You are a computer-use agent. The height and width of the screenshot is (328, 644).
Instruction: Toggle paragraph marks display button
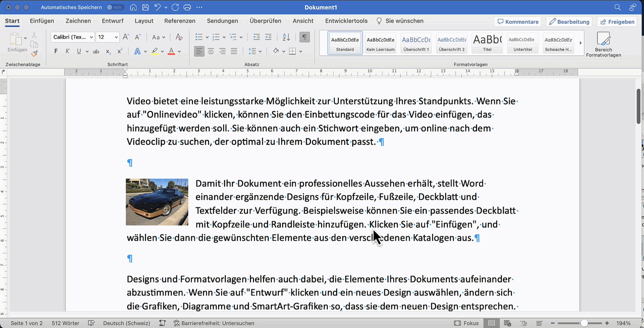pyautogui.click(x=304, y=37)
